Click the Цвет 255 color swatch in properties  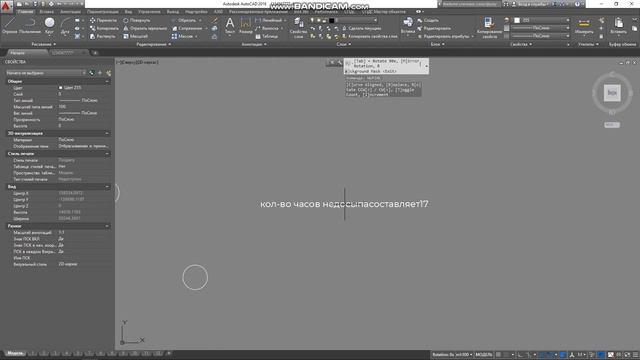(60, 88)
